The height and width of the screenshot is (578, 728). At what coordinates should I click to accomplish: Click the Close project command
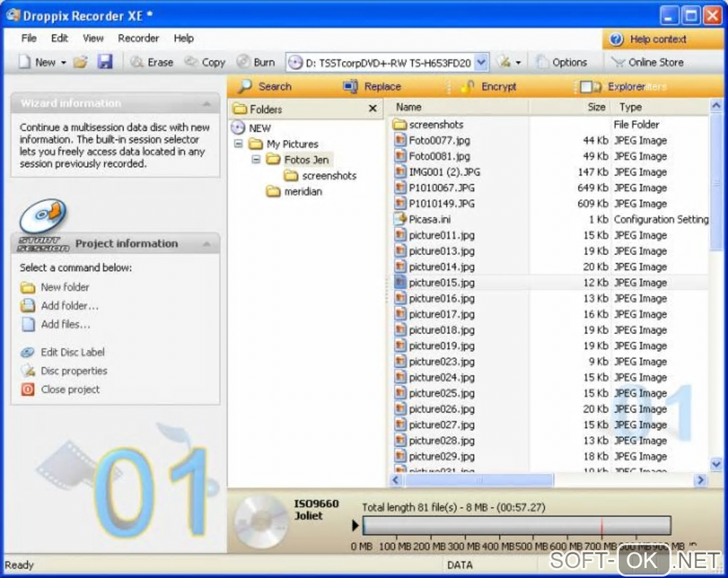coord(61,390)
